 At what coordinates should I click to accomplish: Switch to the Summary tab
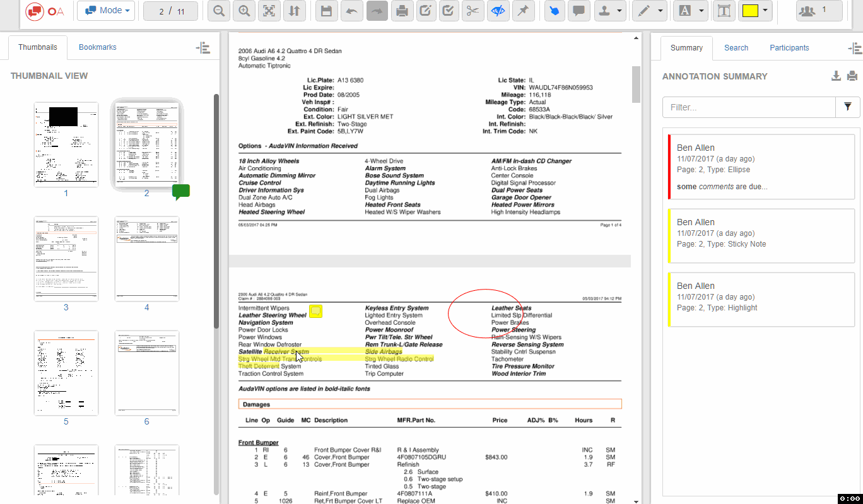click(686, 48)
